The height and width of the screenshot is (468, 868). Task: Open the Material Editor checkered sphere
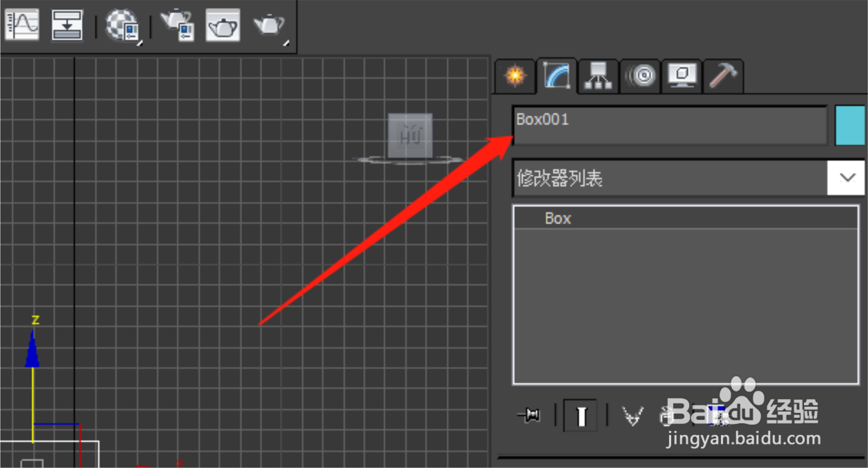click(x=122, y=26)
